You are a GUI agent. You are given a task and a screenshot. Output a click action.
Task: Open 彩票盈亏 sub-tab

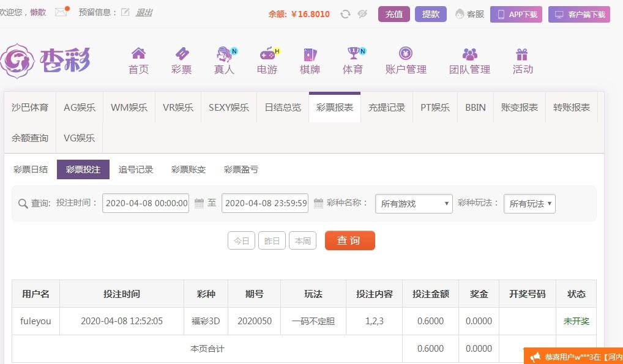click(x=241, y=169)
